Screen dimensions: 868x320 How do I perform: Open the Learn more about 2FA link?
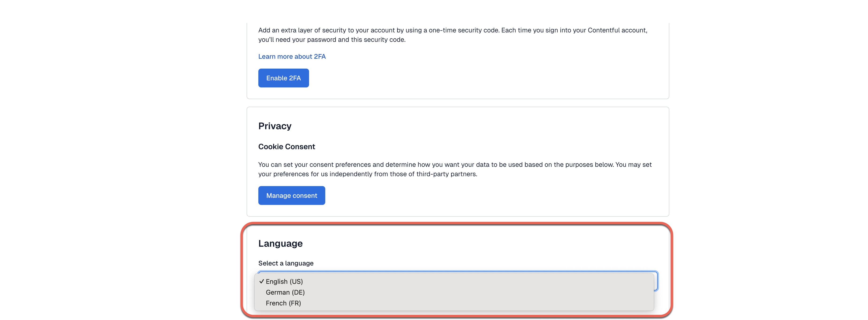pos(292,56)
